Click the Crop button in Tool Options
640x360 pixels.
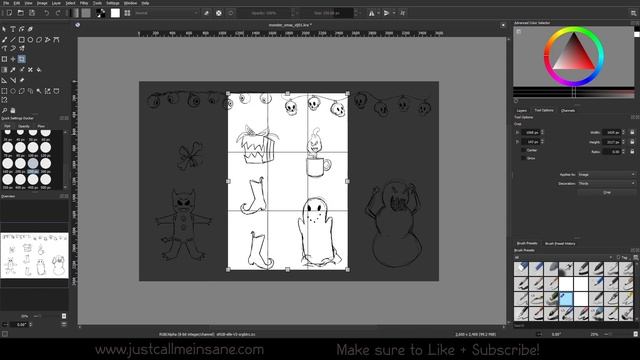(x=607, y=193)
